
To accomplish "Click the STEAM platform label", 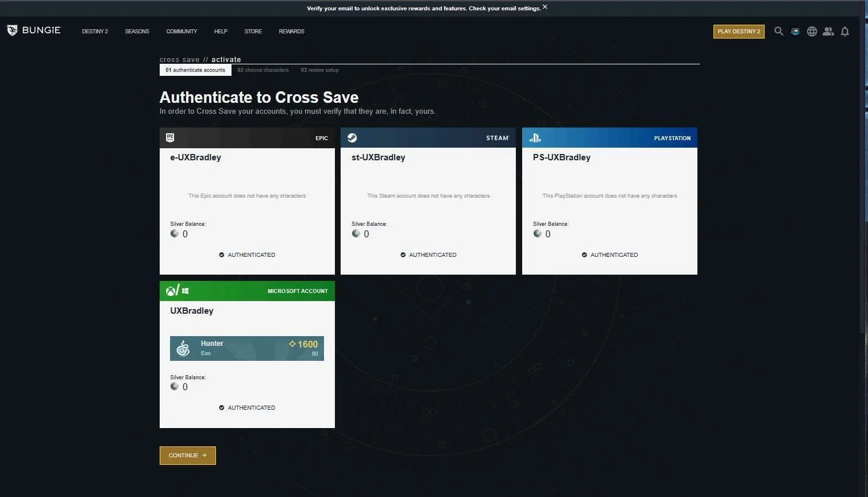I will click(497, 138).
